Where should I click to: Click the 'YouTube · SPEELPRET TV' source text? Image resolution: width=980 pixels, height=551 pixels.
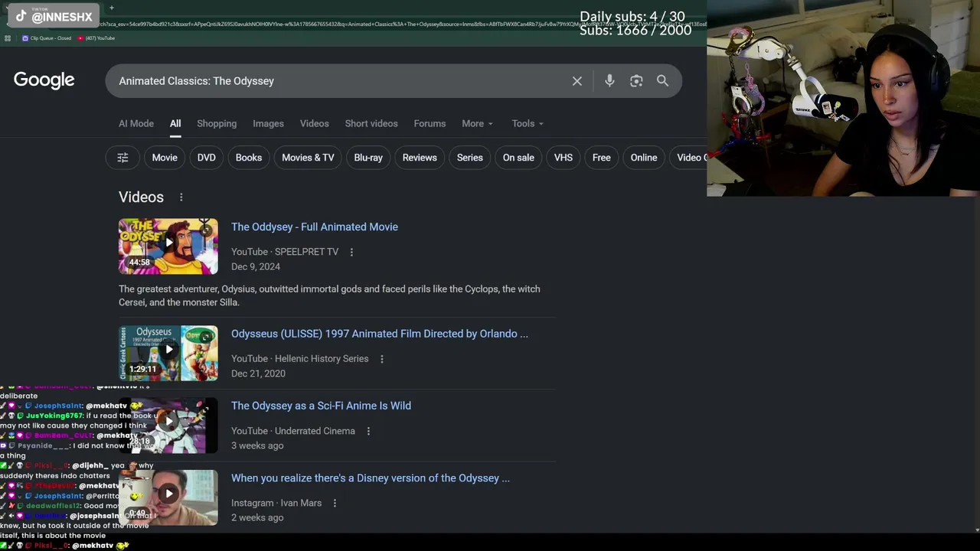click(x=285, y=252)
